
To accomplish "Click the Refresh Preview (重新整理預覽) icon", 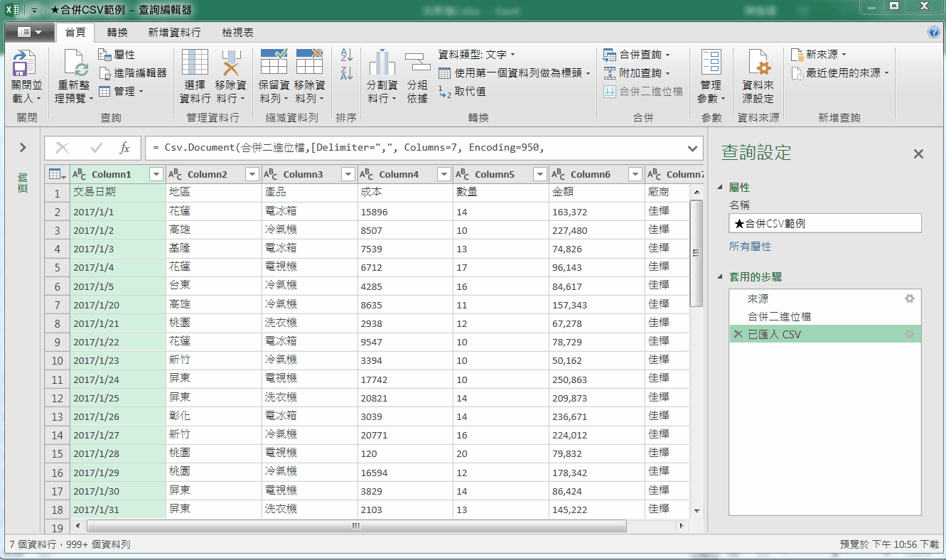I will click(76, 64).
